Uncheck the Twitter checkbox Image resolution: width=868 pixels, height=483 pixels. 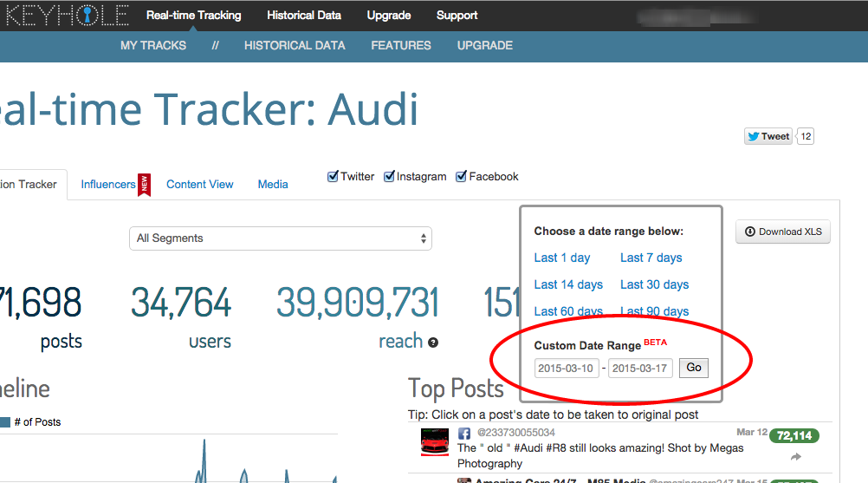click(333, 177)
